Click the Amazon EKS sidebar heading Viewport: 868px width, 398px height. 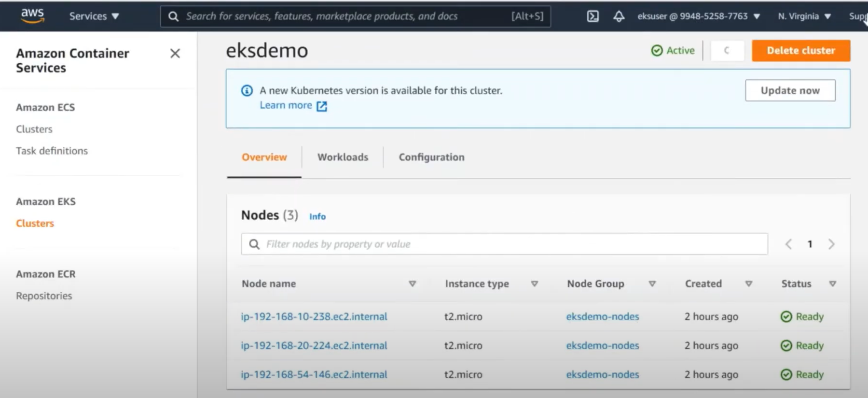[x=46, y=201]
